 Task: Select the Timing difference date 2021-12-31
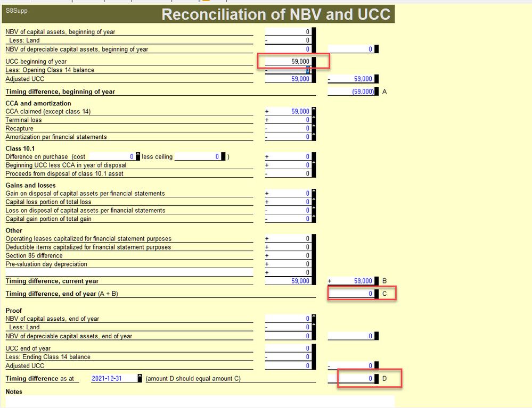click(x=108, y=379)
